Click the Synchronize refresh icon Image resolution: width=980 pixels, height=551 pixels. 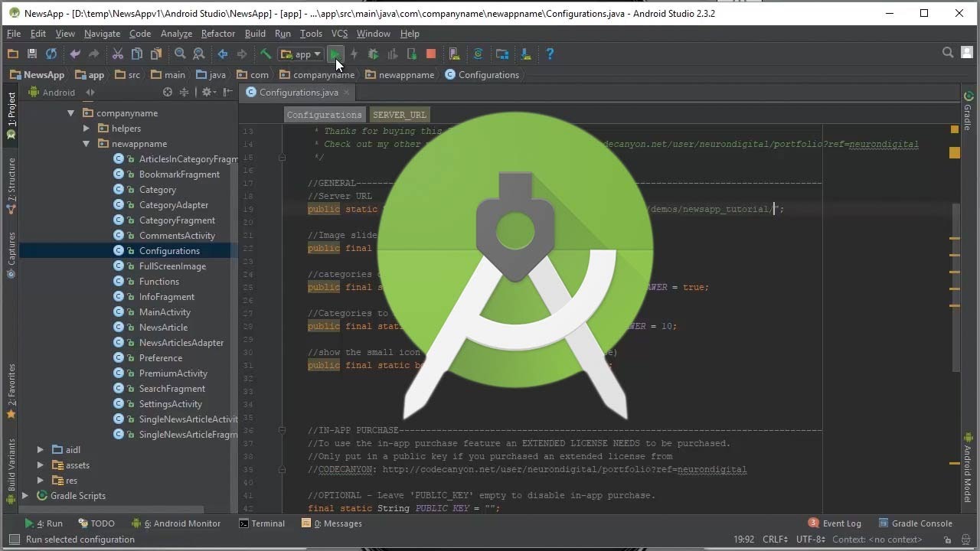pos(51,54)
